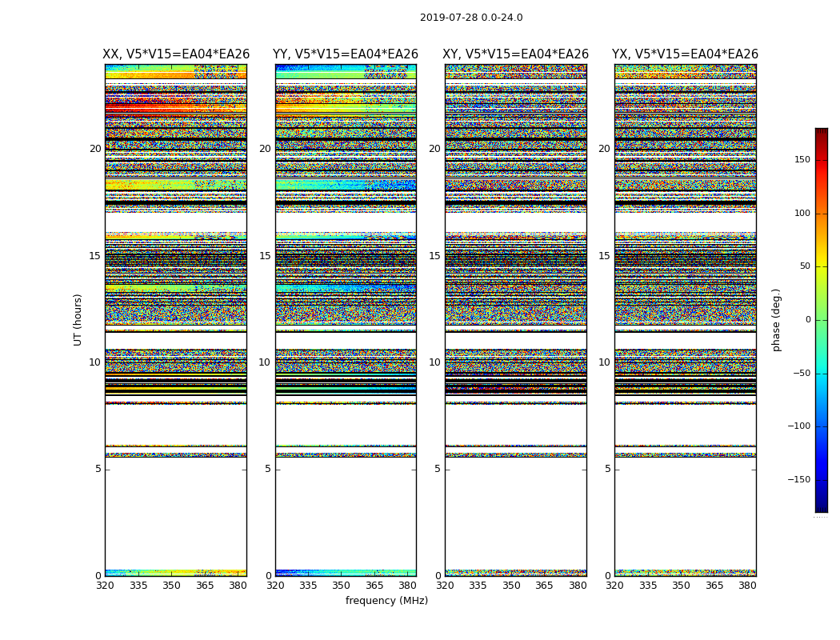This screenshot has height=640, width=840.
Task: Click the frequency (MHz) axis label
Action: pyautogui.click(x=386, y=600)
